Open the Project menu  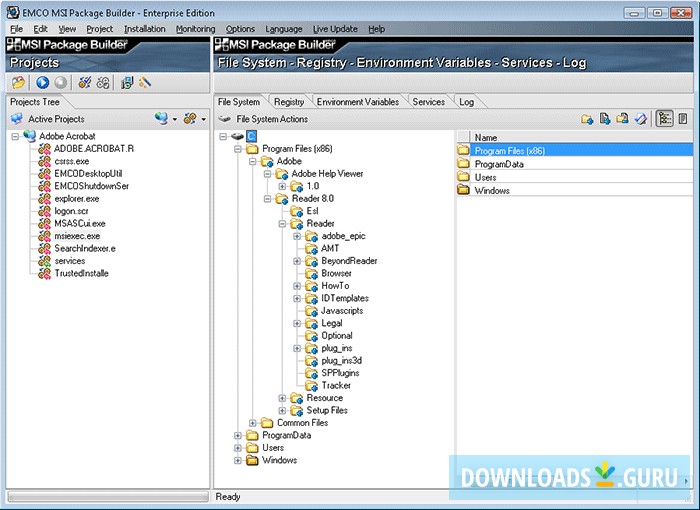tap(100, 29)
